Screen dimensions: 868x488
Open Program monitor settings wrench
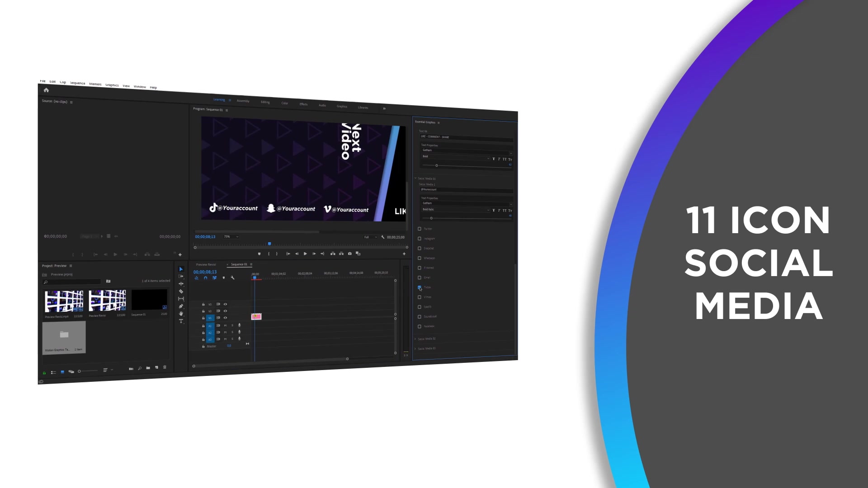point(382,237)
